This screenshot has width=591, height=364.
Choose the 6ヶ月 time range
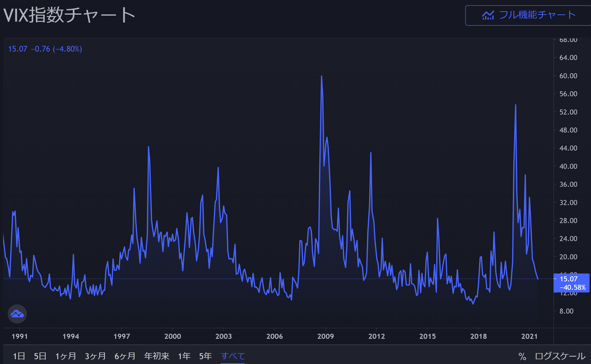tap(125, 356)
